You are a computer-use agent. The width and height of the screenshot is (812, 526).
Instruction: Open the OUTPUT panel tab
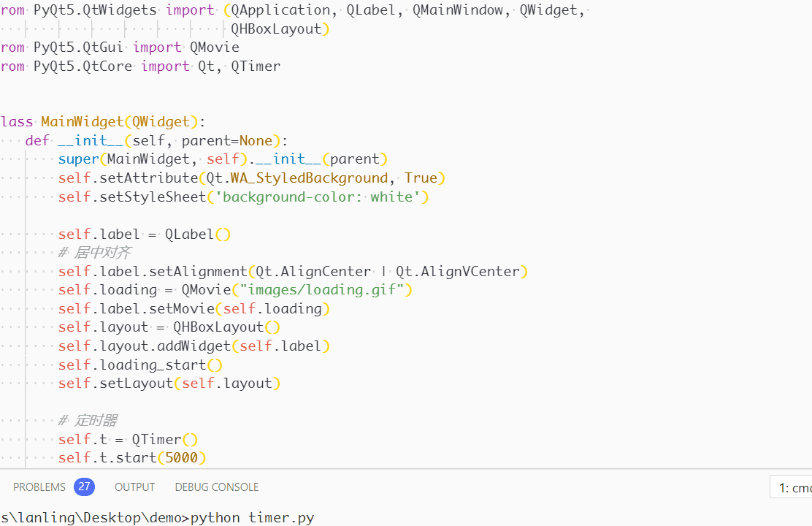click(x=134, y=487)
